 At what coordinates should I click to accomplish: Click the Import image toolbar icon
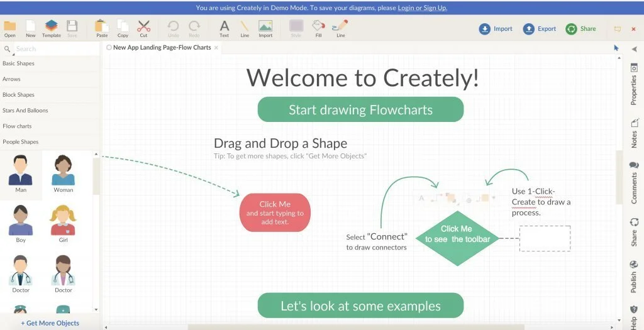click(x=265, y=26)
